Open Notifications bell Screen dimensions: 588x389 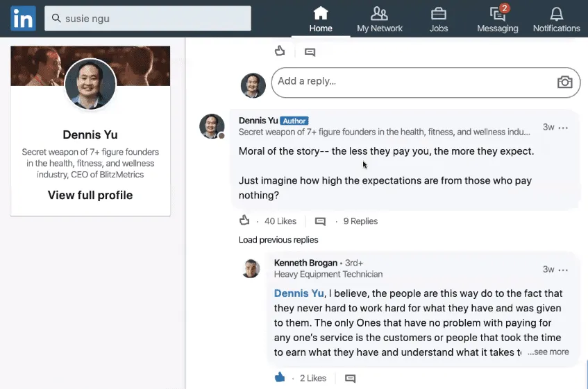pyautogui.click(x=556, y=19)
